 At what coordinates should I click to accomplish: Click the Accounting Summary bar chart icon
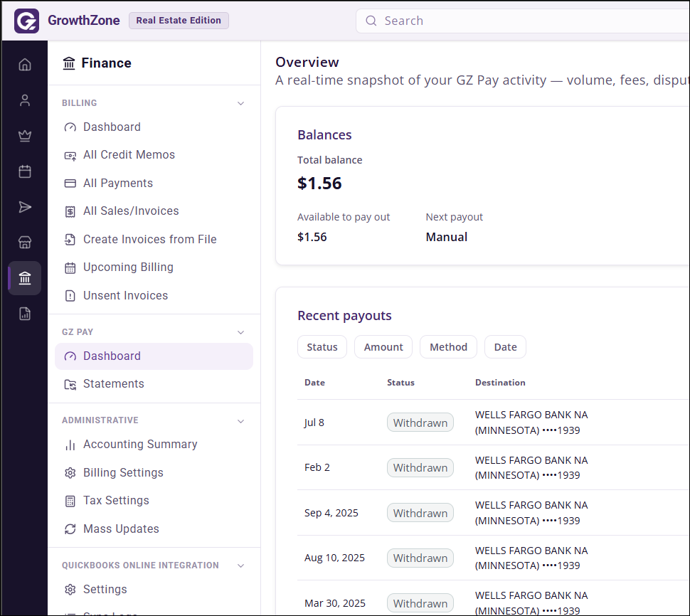click(70, 445)
